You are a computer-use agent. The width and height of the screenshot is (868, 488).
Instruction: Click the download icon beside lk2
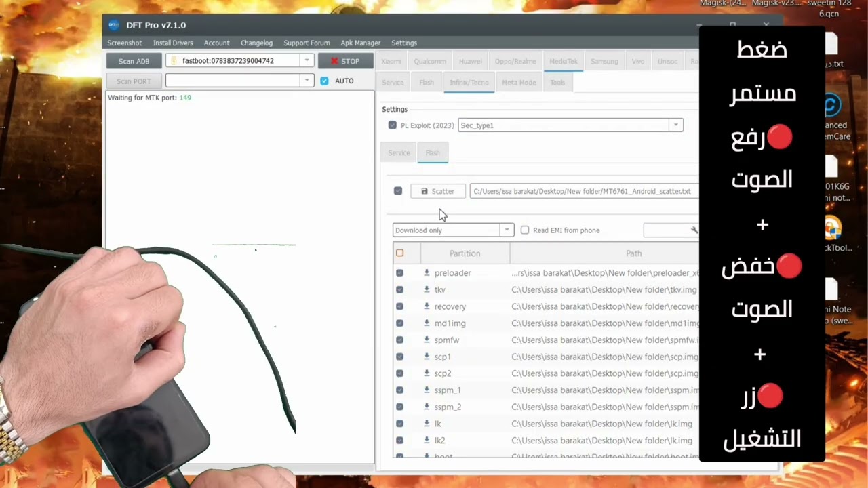(x=427, y=440)
